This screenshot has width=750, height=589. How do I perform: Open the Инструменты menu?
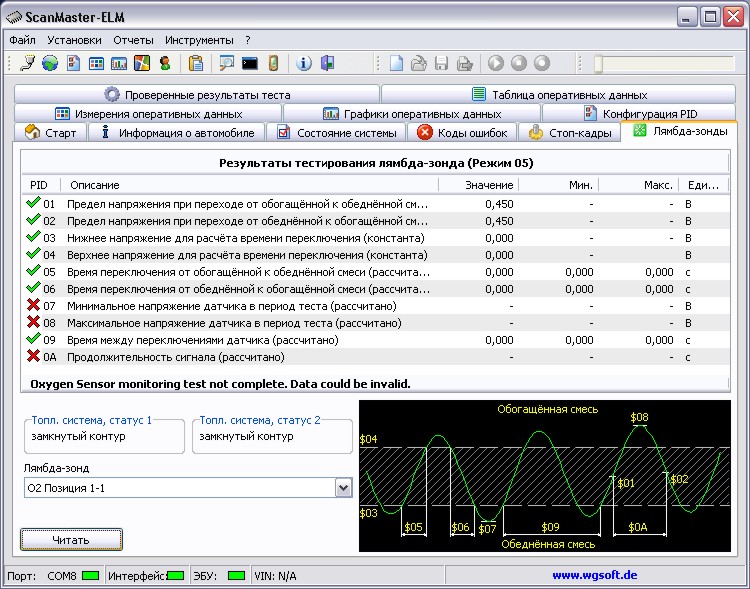(199, 40)
